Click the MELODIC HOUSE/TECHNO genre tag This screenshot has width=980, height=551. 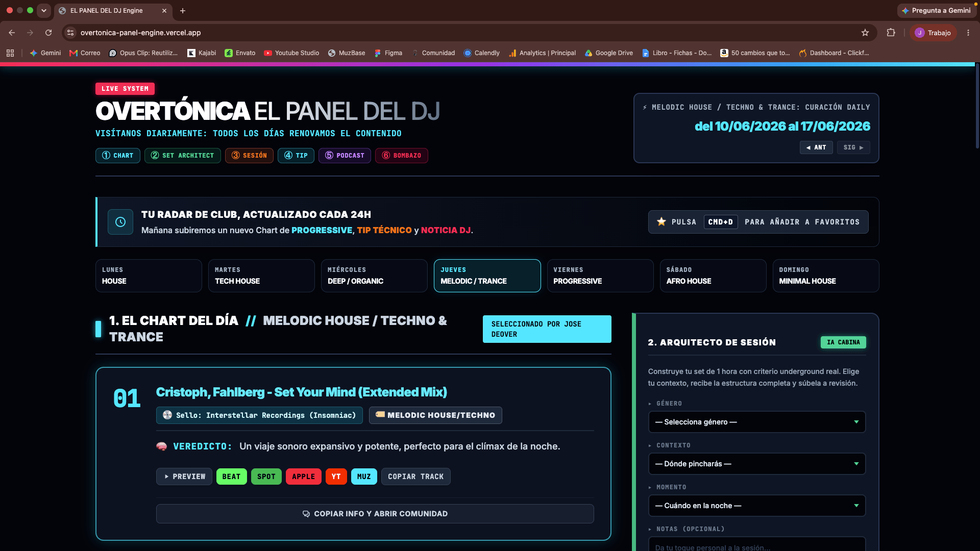(x=435, y=415)
